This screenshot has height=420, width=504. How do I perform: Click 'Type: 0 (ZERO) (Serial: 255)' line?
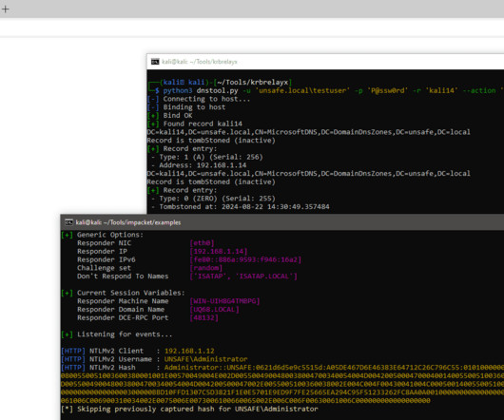pos(213,199)
